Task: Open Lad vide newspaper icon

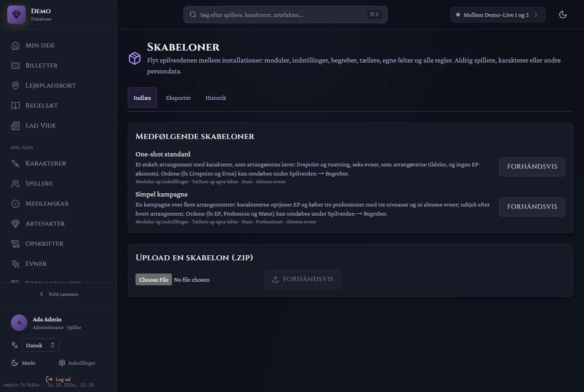Action: 16,126
